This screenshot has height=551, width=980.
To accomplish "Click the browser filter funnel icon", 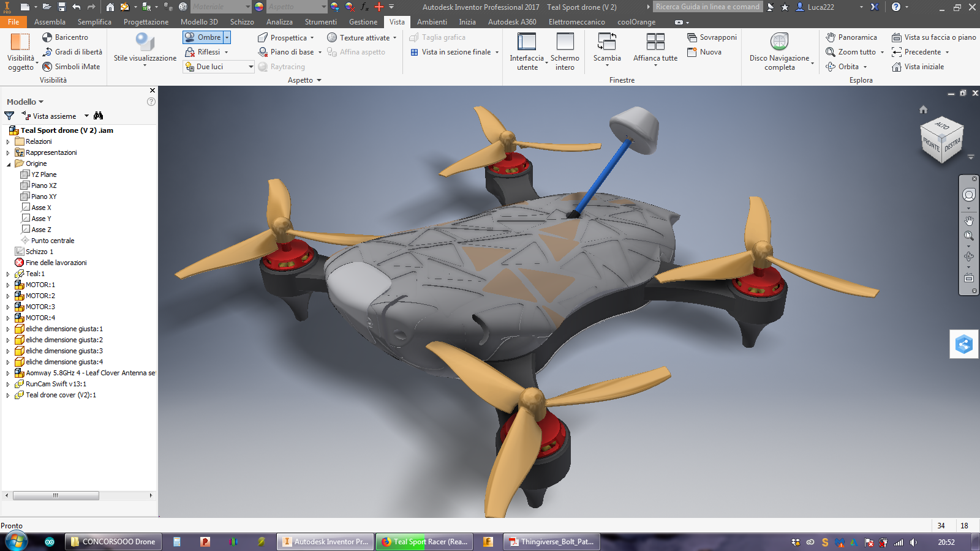I will click(9, 116).
